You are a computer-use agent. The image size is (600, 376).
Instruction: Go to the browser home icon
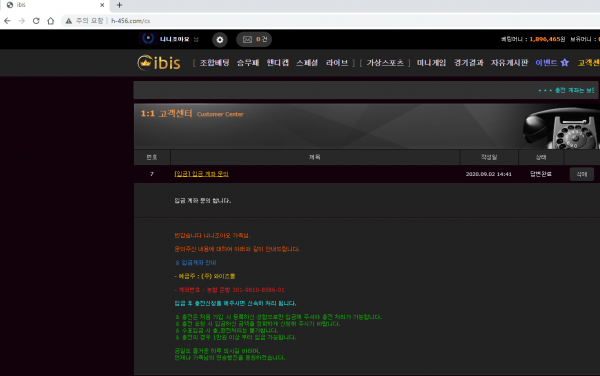[x=51, y=21]
